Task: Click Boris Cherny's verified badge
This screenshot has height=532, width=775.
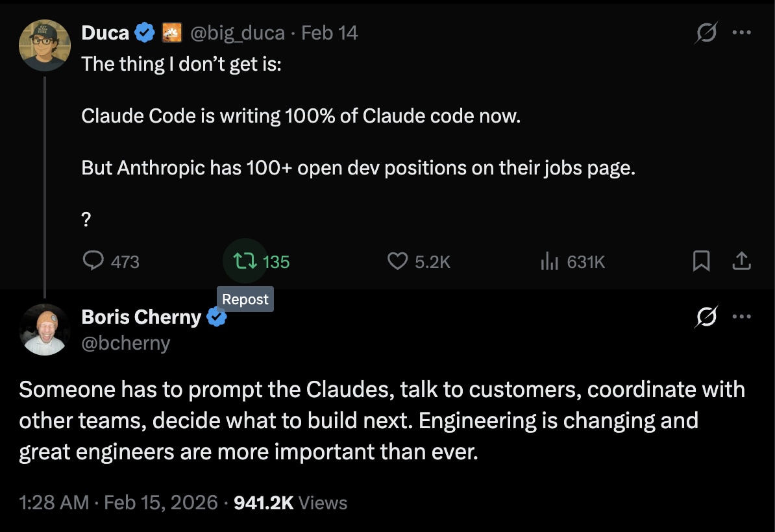Action: pyautogui.click(x=217, y=317)
